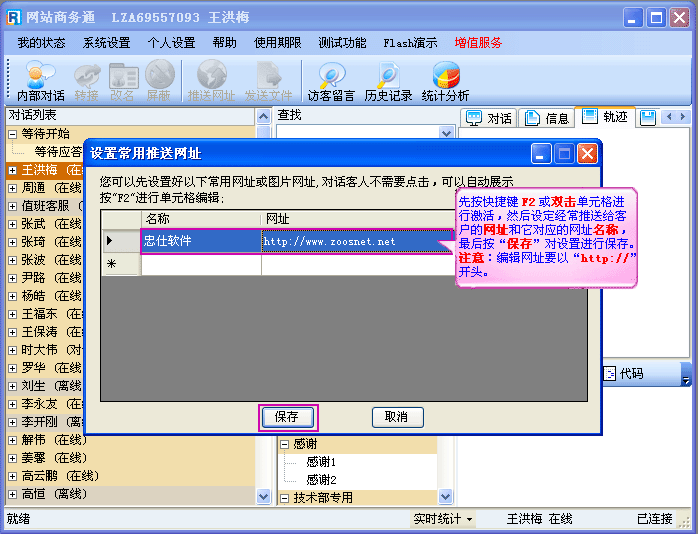Open the 系统设置 menu
The image size is (698, 534).
[x=106, y=43]
